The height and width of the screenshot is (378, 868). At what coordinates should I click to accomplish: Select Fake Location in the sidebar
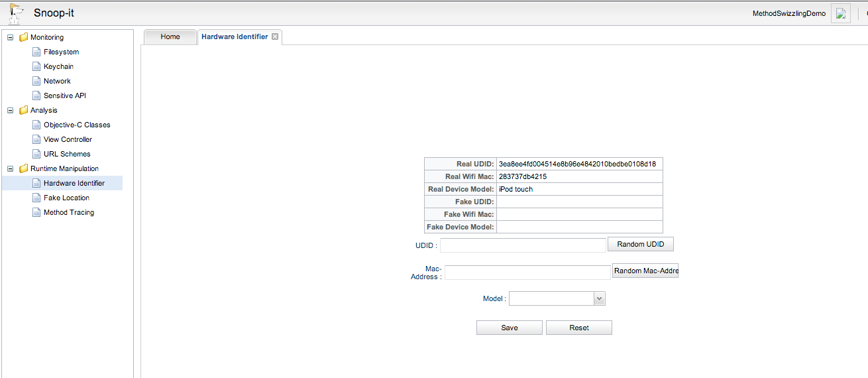66,198
